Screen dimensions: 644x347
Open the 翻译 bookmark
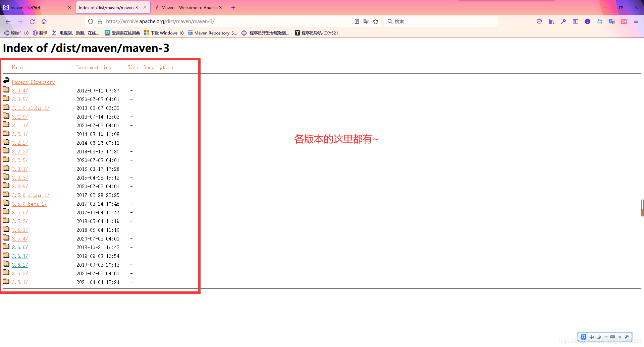[40, 33]
